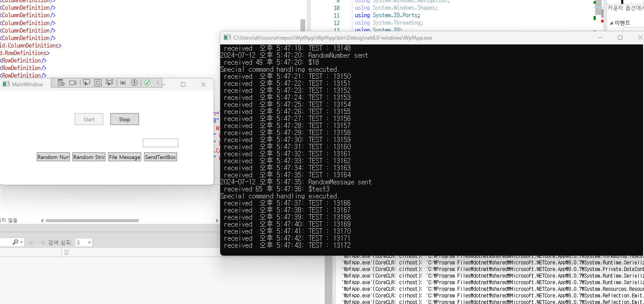Close the WpfApp.exe console window
This screenshot has width=644, height=304.
tap(640, 38)
